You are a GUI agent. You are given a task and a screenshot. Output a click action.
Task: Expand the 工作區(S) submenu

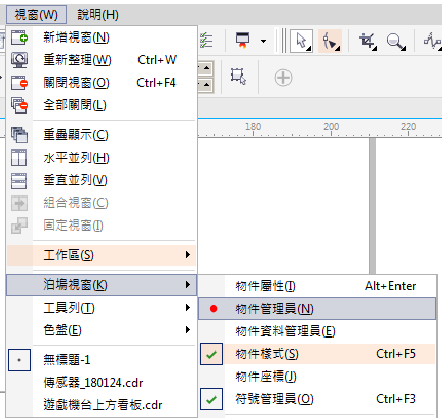click(101, 255)
